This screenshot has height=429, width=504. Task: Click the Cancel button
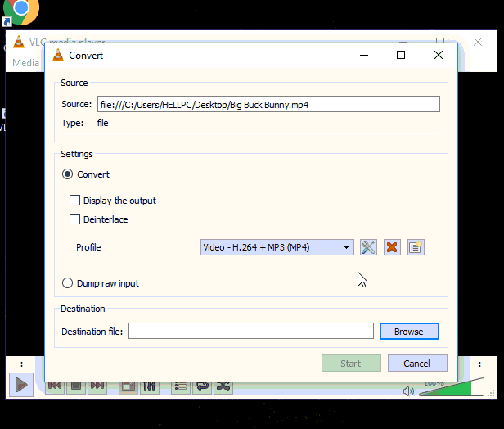tap(417, 363)
